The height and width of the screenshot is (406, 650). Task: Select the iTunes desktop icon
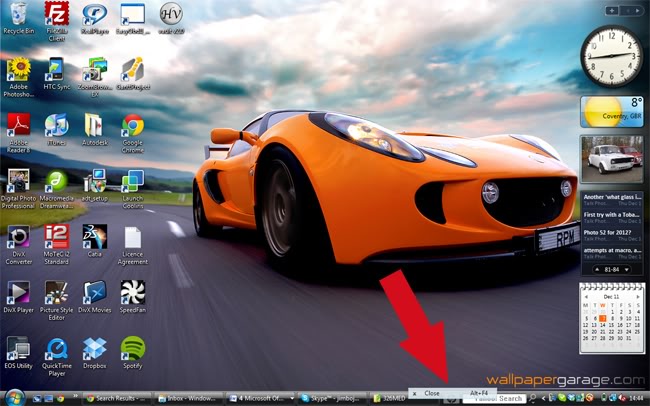pos(56,126)
